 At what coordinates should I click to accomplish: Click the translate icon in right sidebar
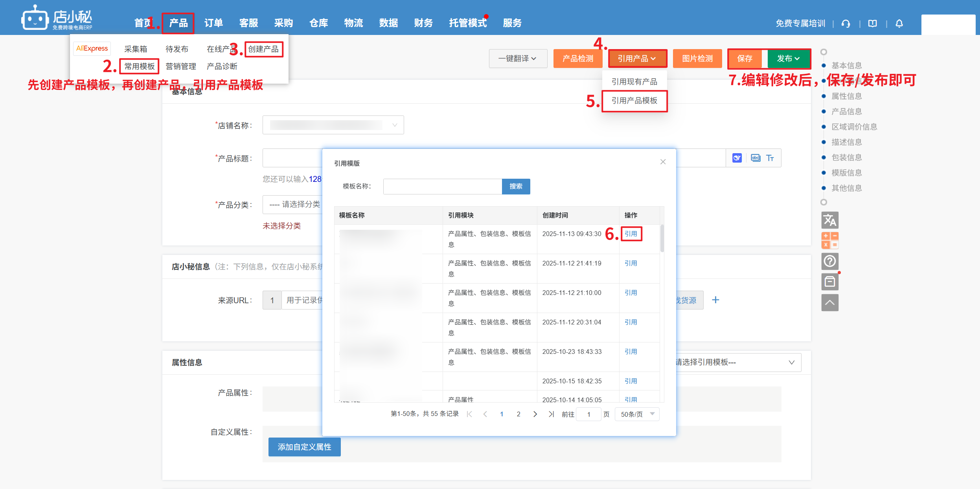click(x=829, y=220)
